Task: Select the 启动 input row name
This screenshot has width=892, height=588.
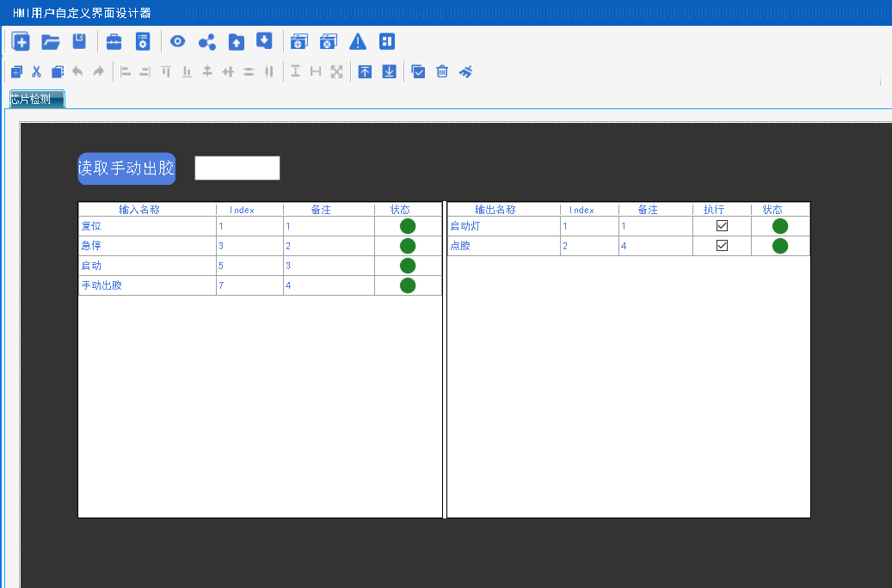Action: [91, 266]
